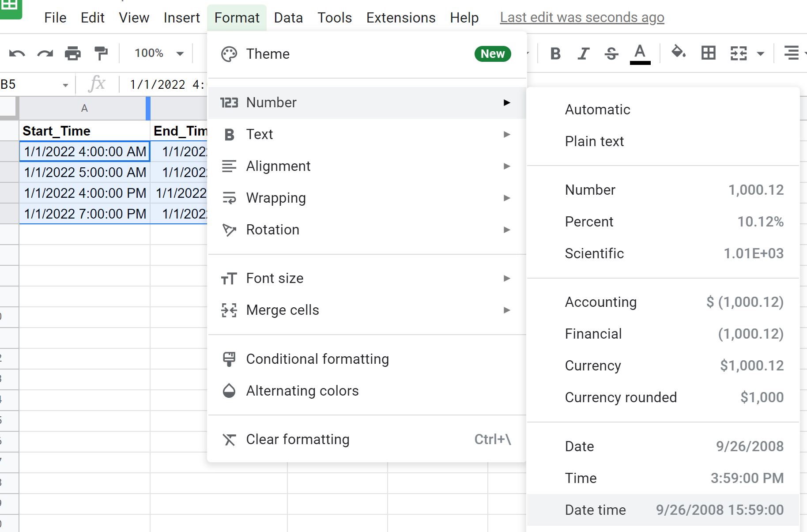Image resolution: width=807 pixels, height=532 pixels.
Task: Select Number 1,000.12 format
Action: [x=663, y=190]
